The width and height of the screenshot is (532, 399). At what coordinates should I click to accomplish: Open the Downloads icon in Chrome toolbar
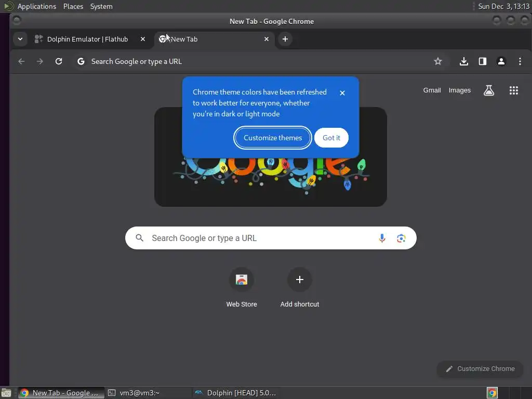pos(464,61)
